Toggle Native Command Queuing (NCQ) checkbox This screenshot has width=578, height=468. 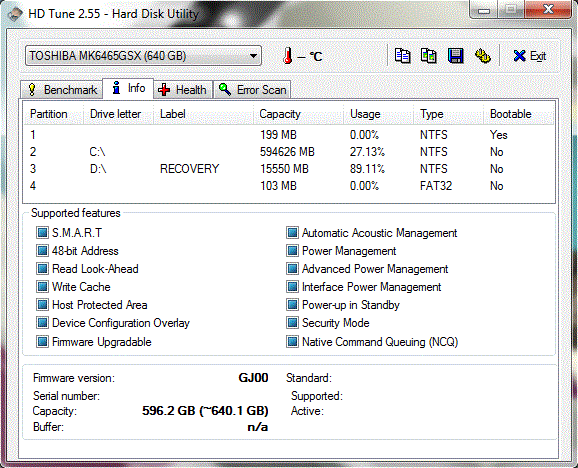click(292, 342)
